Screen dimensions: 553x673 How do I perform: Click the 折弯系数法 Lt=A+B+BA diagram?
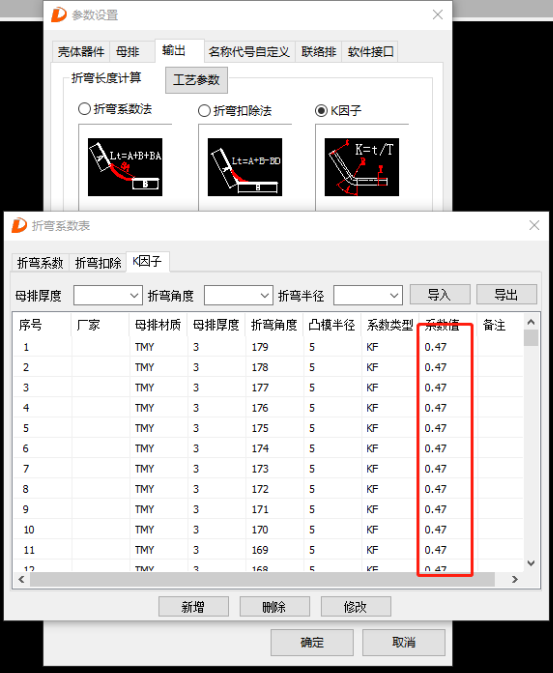125,167
